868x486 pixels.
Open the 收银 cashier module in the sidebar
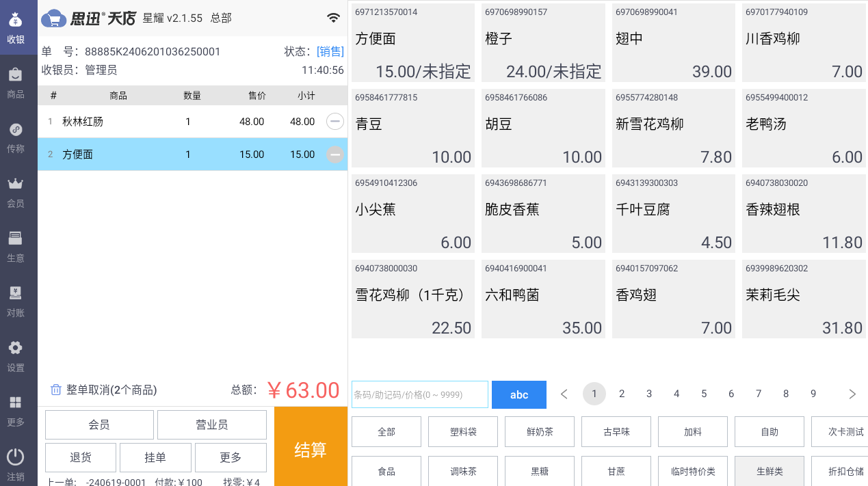[17, 25]
